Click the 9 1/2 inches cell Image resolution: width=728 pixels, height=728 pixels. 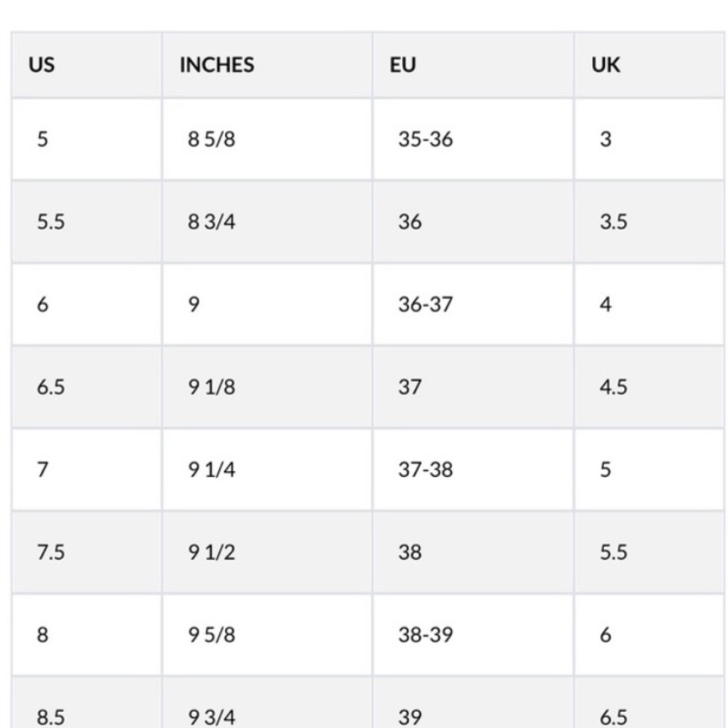(267, 552)
